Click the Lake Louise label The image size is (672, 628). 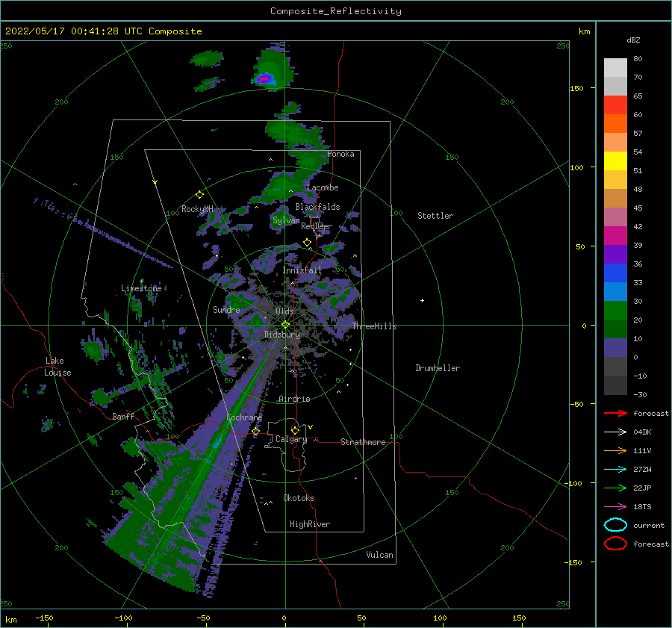(57, 367)
